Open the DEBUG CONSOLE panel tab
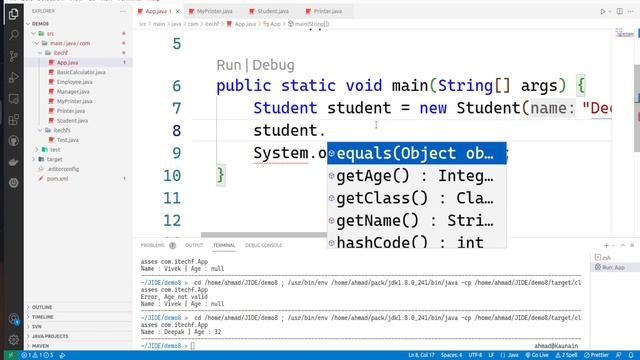Screen dimensions: 640x360 (263, 245)
